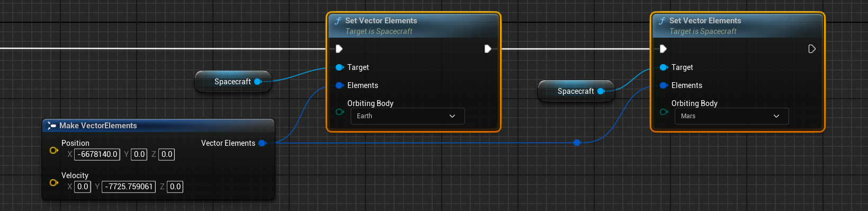The image size is (868, 211).
Task: Click exec output pin of Mars Set Vector Elements
Action: pyautogui.click(x=812, y=49)
